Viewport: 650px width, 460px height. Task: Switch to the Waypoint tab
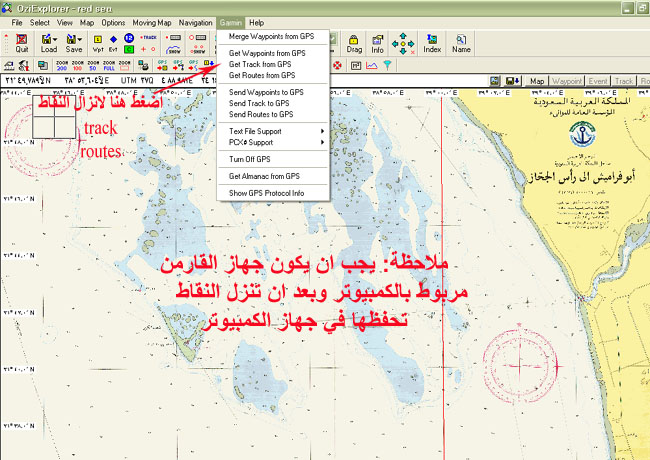567,81
